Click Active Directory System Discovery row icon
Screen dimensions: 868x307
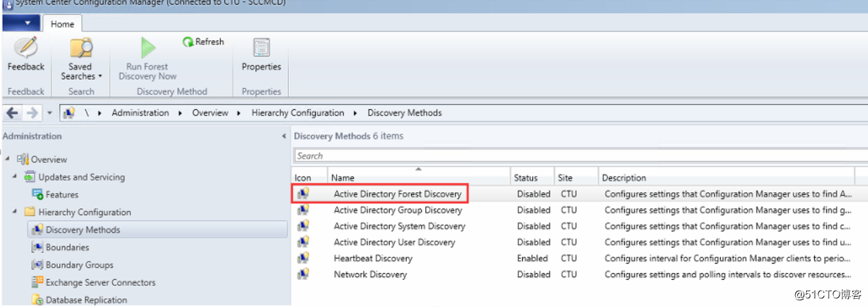303,226
